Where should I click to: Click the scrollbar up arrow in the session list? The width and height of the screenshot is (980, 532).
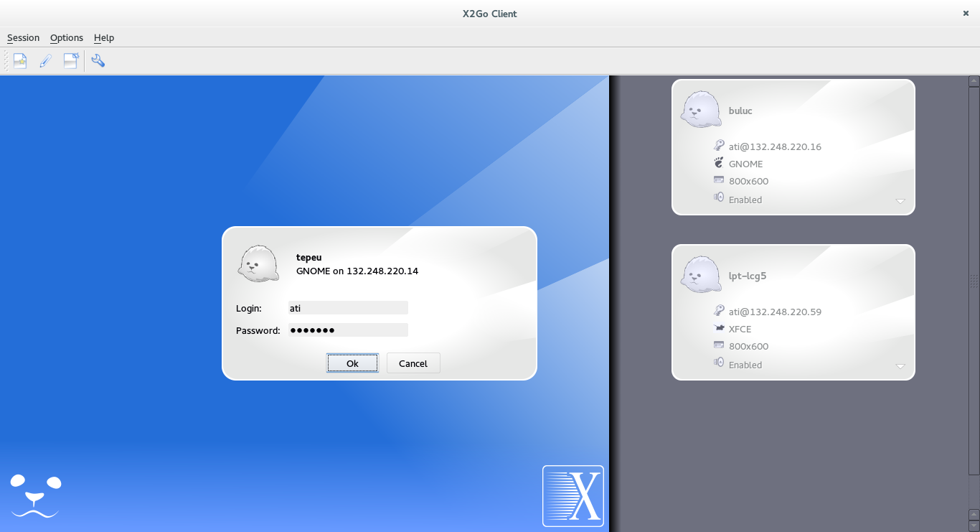click(x=974, y=80)
